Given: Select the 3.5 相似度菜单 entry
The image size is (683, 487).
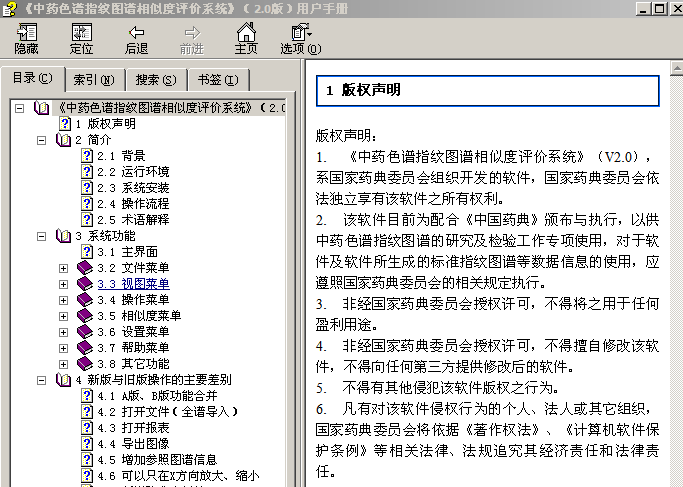Looking at the screenshot, I should (x=139, y=316).
